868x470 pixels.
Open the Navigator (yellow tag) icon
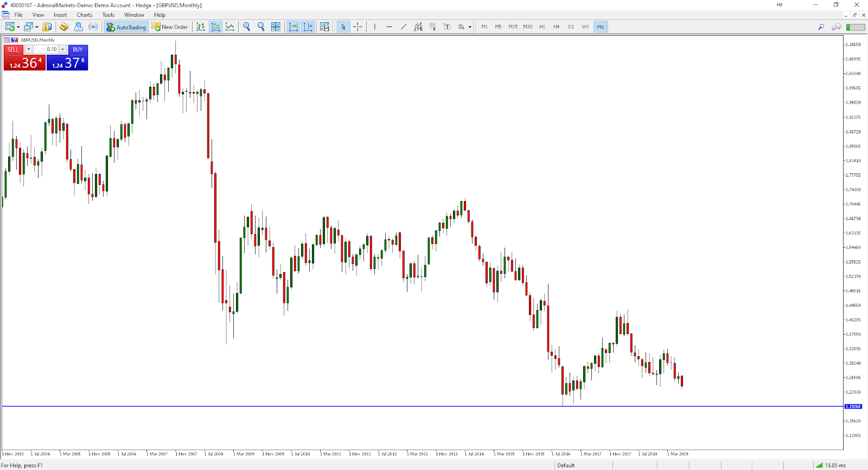[64, 27]
